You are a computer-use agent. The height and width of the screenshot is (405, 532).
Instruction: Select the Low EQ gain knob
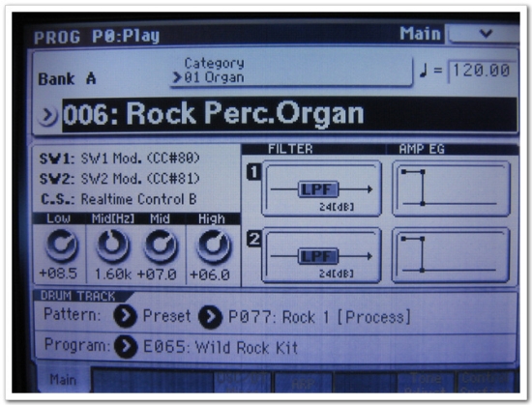click(x=61, y=246)
